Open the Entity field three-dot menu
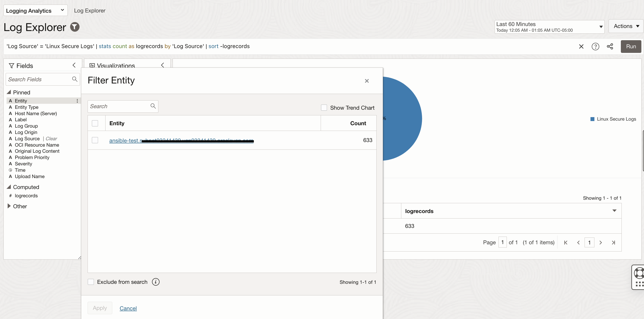Image resolution: width=644 pixels, height=319 pixels. click(77, 101)
